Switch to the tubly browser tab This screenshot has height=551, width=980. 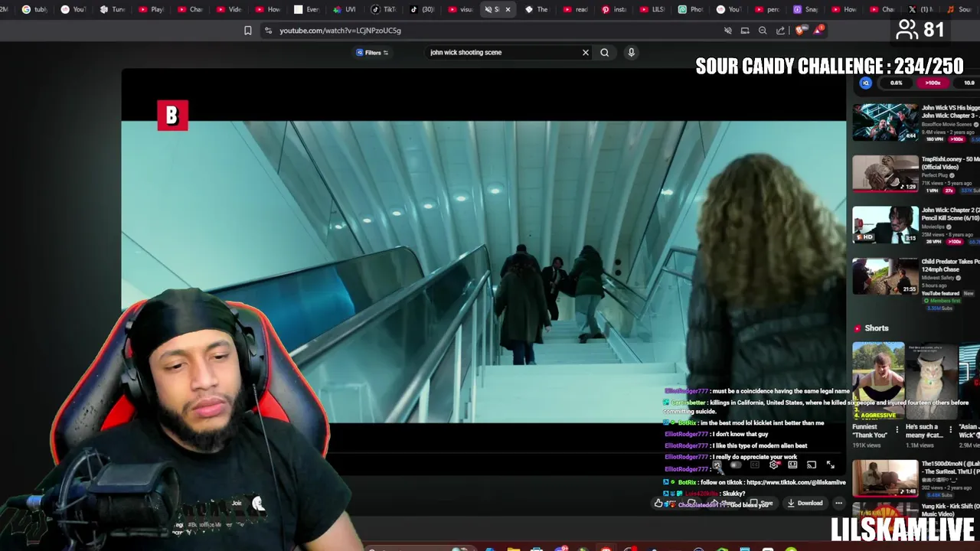34,9
